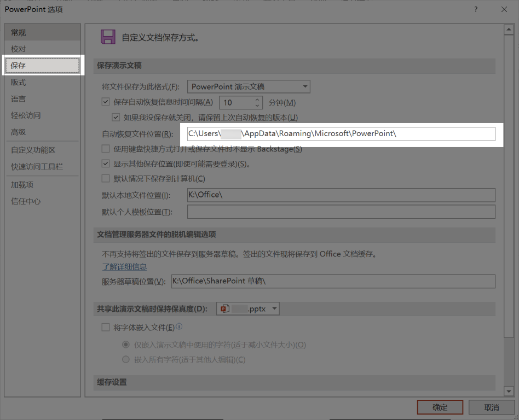Click the help question mark icon
Viewport: 519px width, 420px height.
(x=476, y=9)
